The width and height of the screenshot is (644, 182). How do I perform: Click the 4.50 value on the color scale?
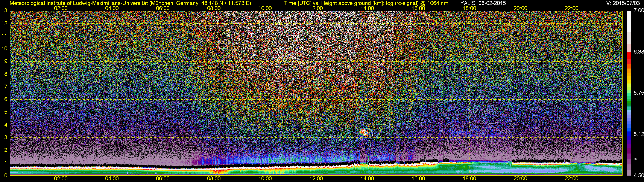click(639, 176)
